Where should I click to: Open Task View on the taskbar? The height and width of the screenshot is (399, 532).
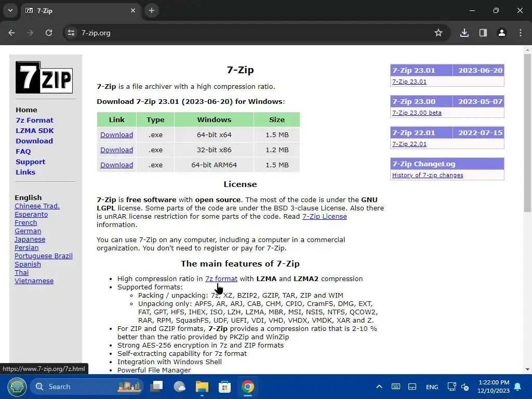[157, 387]
